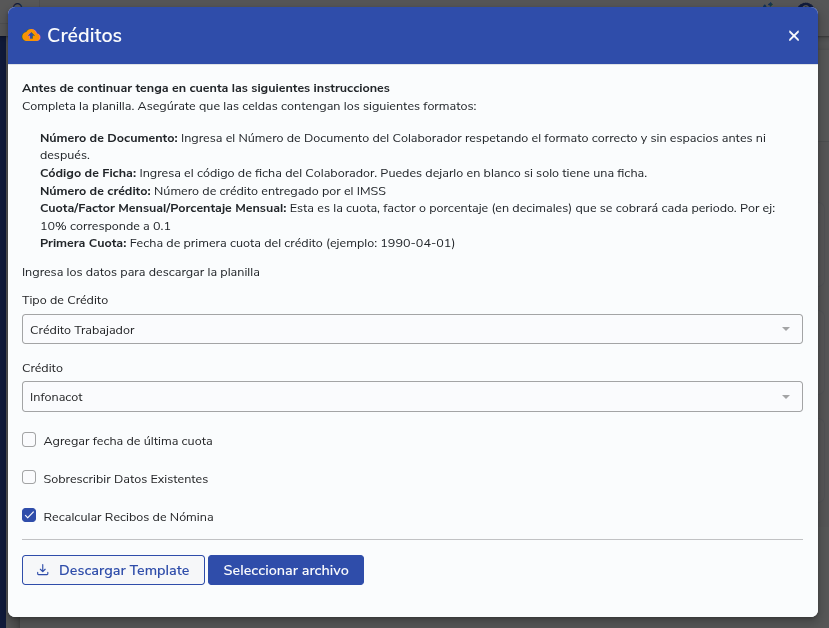Click the download arrow icon on Descargar Template
The width and height of the screenshot is (829, 628).
(42, 570)
